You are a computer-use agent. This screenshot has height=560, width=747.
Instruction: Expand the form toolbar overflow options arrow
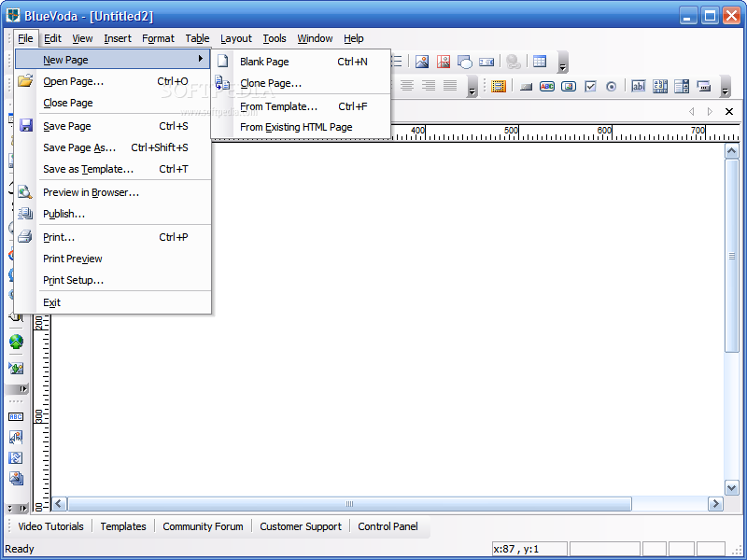pos(726,89)
